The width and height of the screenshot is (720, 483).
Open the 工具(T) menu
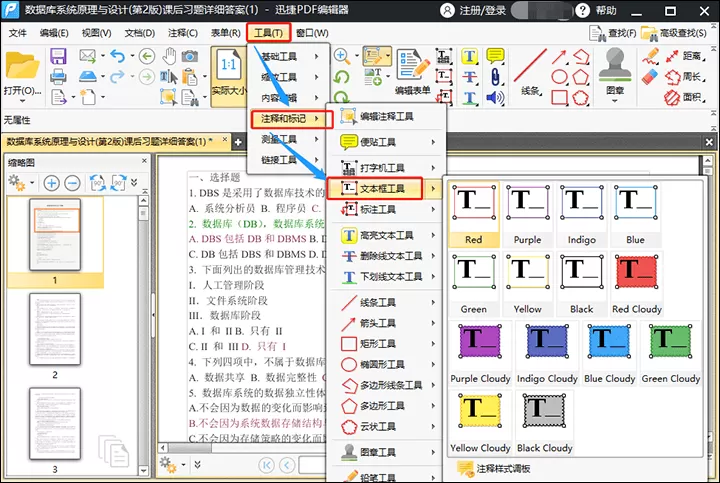[x=269, y=33]
